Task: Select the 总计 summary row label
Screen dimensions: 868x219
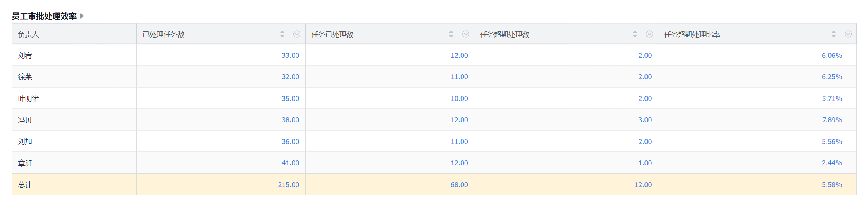Action: 25,185
